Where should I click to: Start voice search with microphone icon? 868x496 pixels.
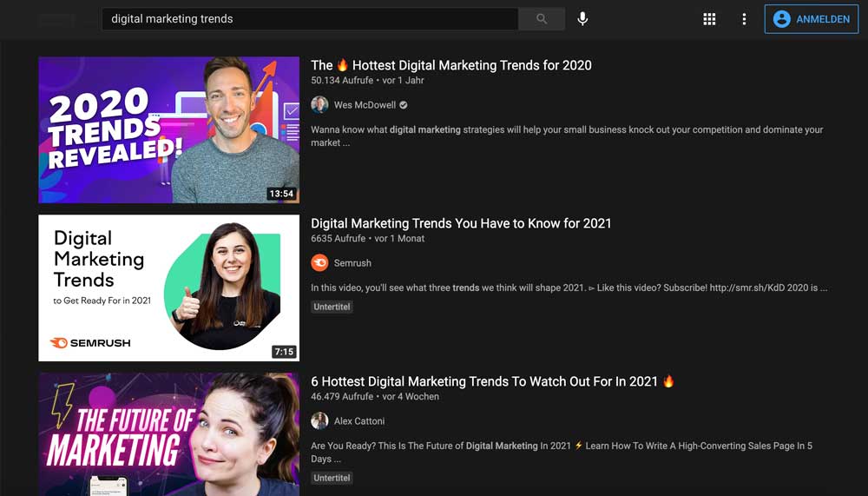582,19
